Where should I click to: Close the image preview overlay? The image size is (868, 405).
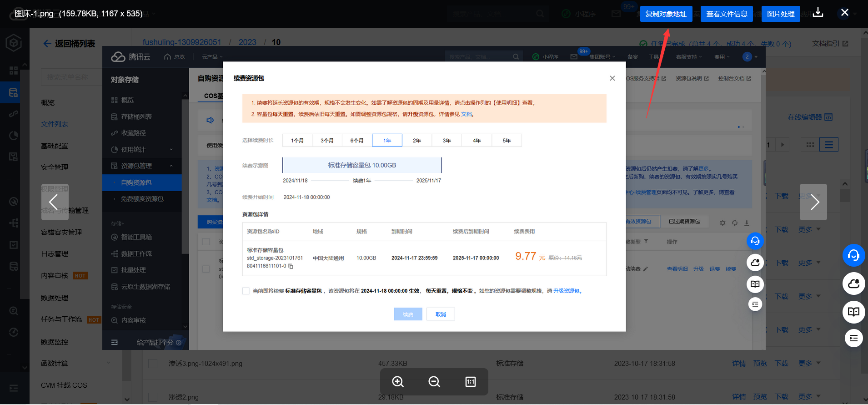(844, 13)
